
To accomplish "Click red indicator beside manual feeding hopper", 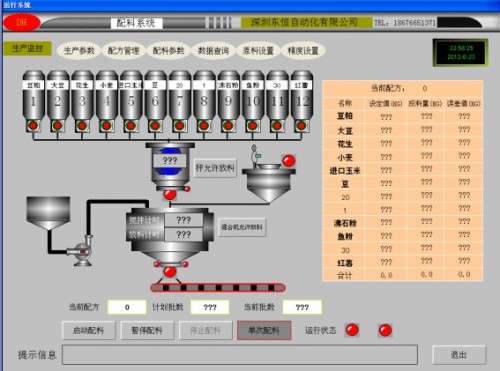I will pos(289,161).
